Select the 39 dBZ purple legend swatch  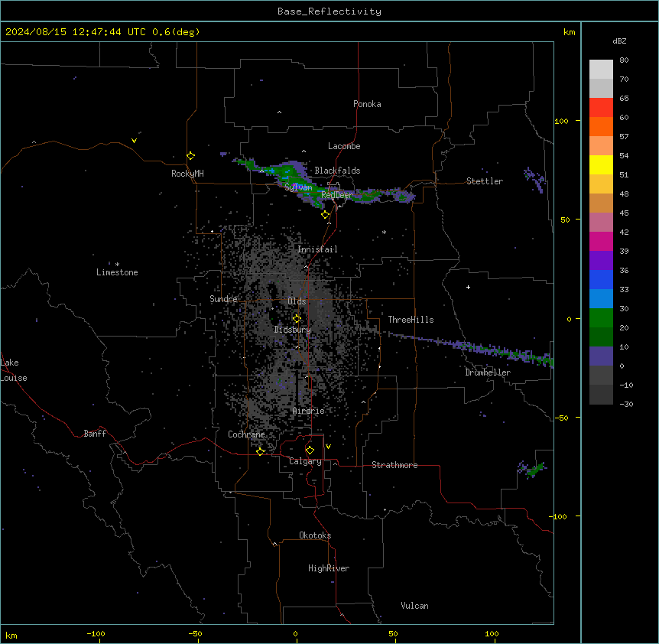(601, 260)
